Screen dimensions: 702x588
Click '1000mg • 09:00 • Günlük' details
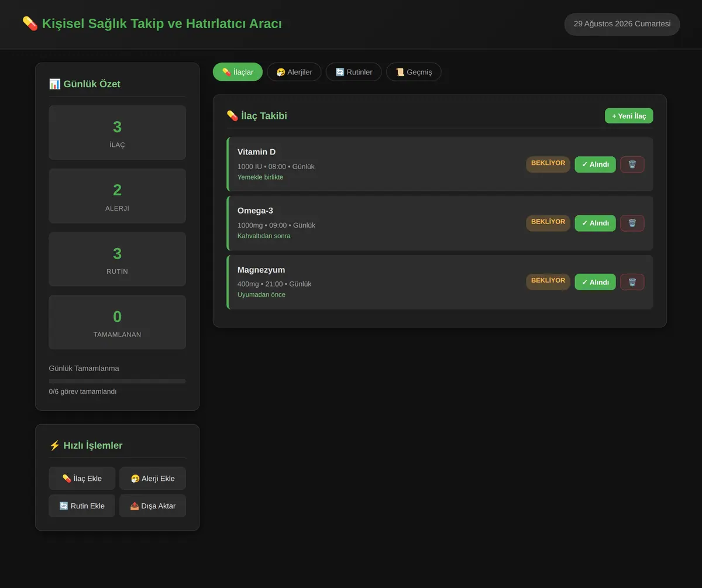[276, 225]
